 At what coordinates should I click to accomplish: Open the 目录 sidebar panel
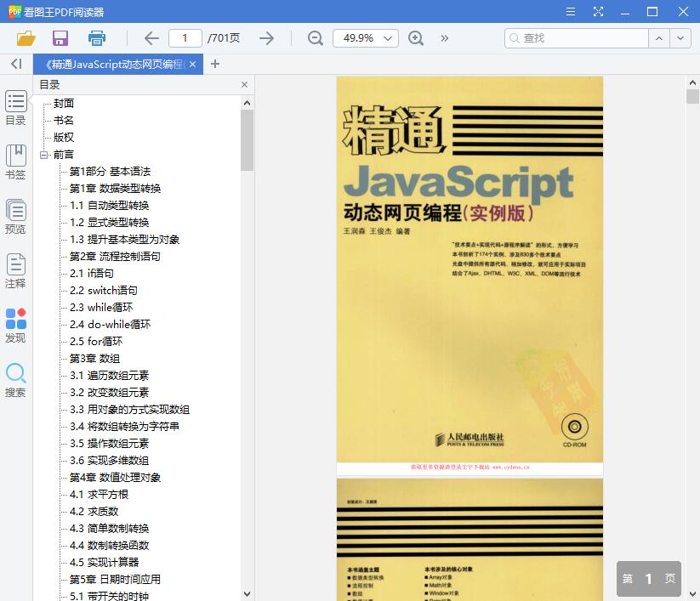coord(15,108)
